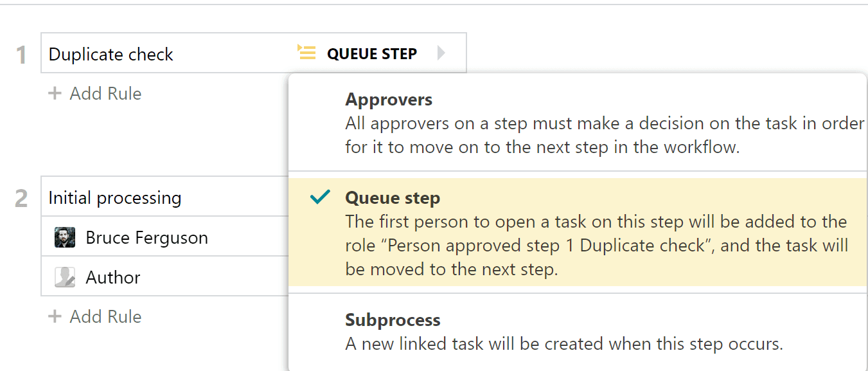Expand the arrow next to QUEUE STEP
Screen dimensions: 868x371
442,53
